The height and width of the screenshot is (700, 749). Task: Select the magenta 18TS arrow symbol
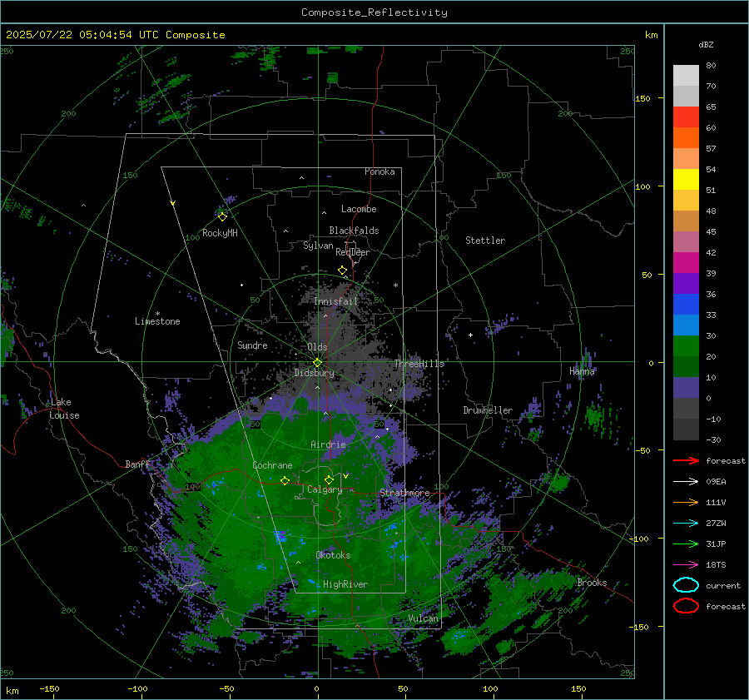point(686,565)
